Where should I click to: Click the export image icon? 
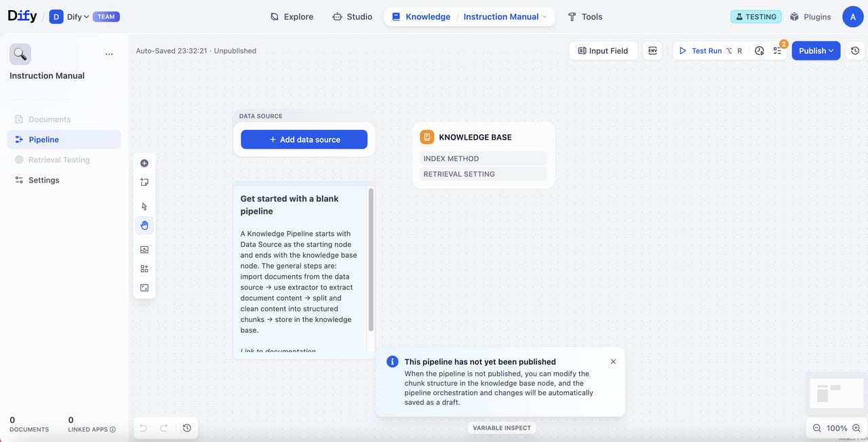click(144, 250)
